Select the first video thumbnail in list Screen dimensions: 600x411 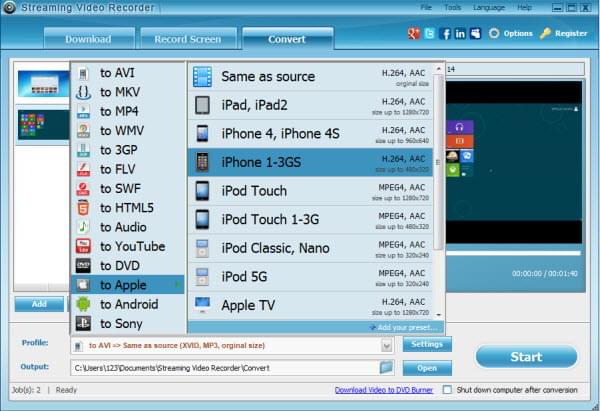pos(43,83)
